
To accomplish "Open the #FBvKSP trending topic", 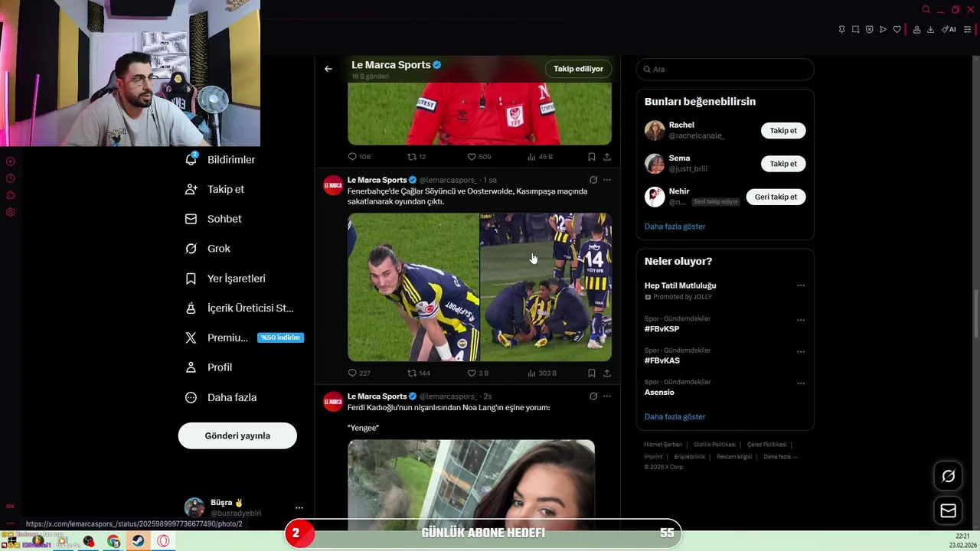I will (x=661, y=329).
